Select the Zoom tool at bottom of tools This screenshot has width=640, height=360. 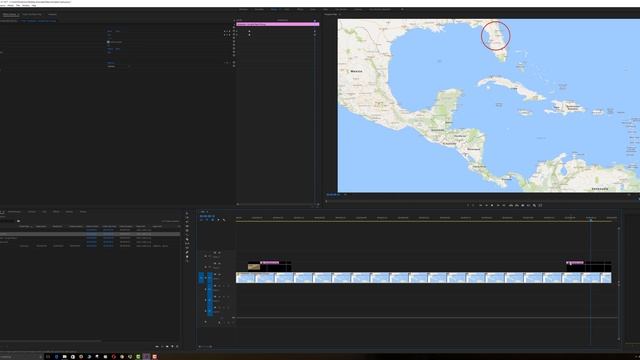tap(187, 261)
